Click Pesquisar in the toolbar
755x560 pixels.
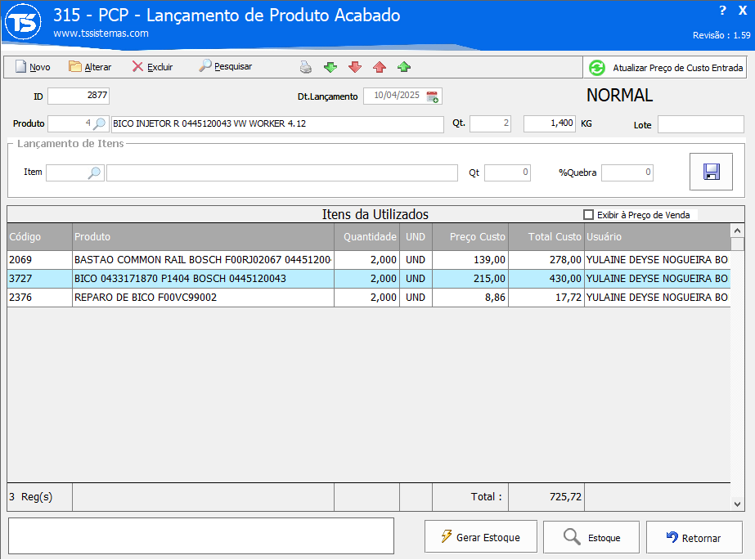(x=226, y=67)
